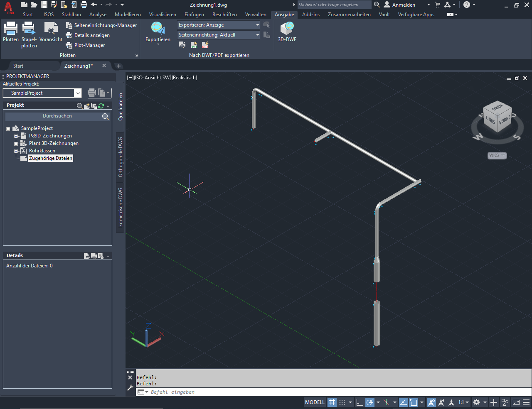Click the 3D-DWF export icon

coord(287,28)
